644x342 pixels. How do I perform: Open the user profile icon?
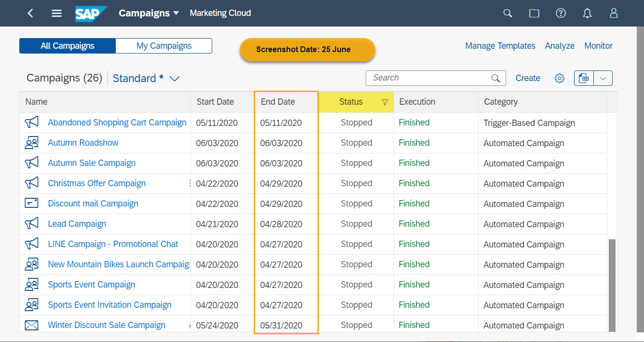[614, 13]
